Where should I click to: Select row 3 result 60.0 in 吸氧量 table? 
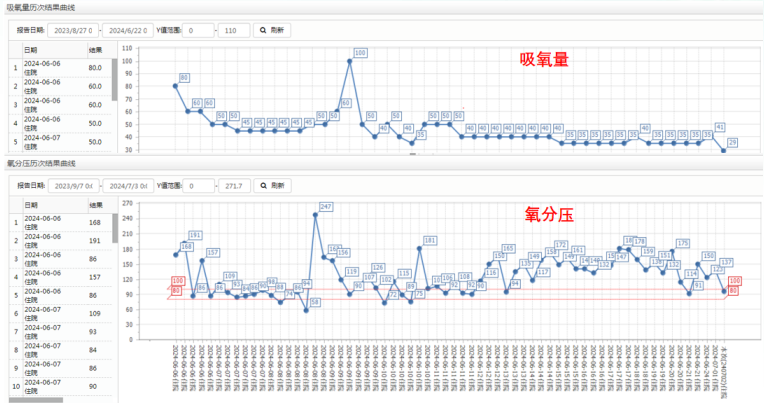(x=95, y=105)
